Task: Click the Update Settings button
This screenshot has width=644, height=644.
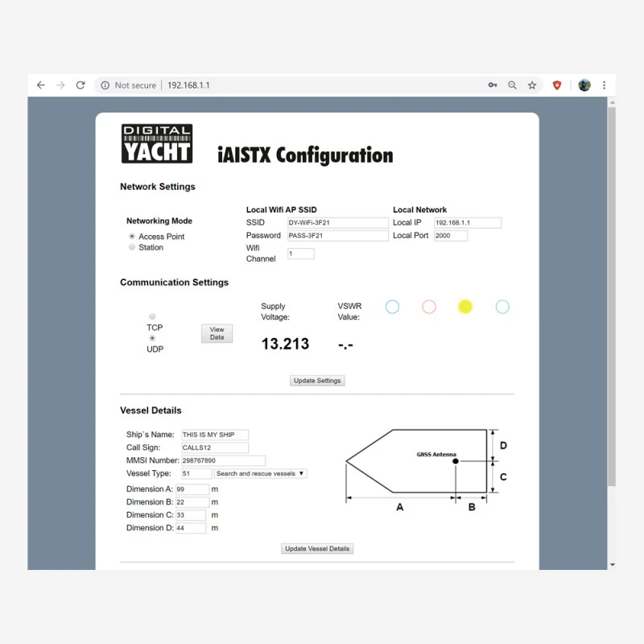Action: pyautogui.click(x=317, y=380)
